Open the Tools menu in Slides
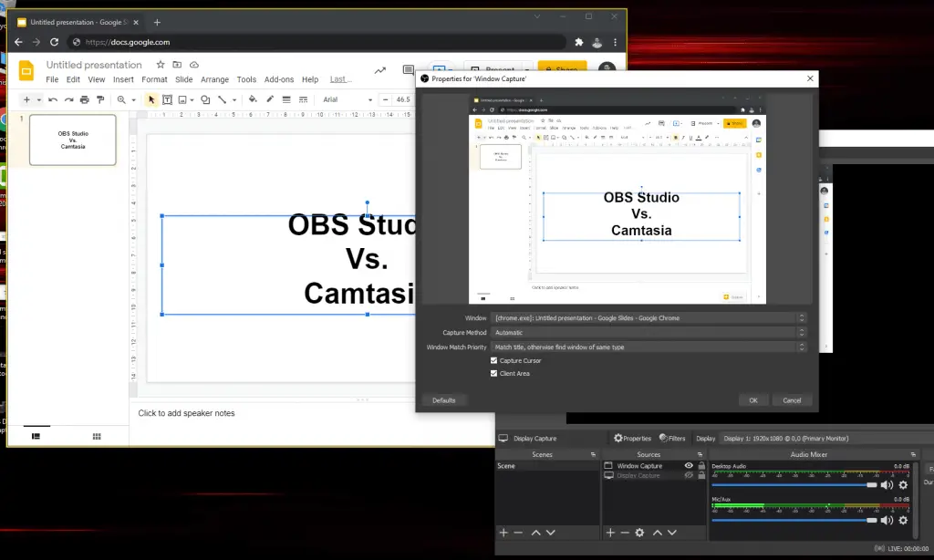Image resolution: width=934 pixels, height=560 pixels. point(246,79)
